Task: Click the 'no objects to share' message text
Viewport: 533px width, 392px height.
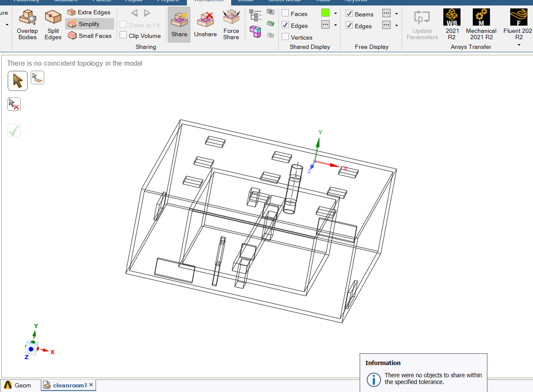Action: pyautogui.click(x=433, y=379)
